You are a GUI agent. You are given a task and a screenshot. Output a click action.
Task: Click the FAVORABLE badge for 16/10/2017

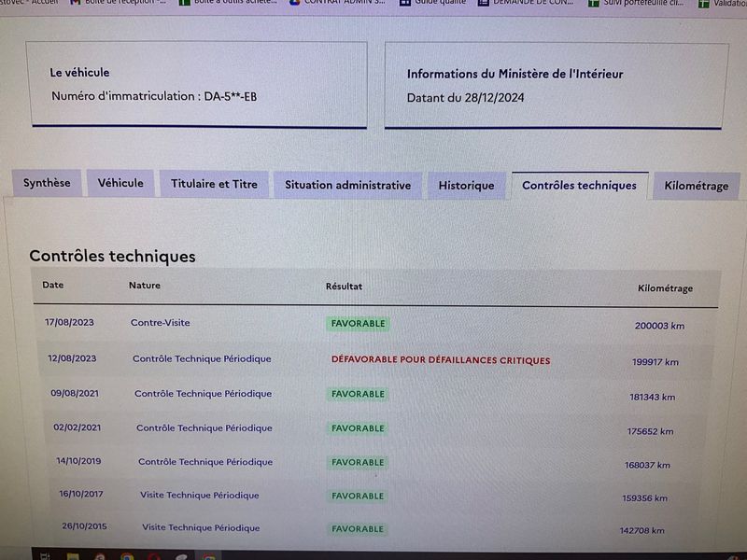point(358,497)
